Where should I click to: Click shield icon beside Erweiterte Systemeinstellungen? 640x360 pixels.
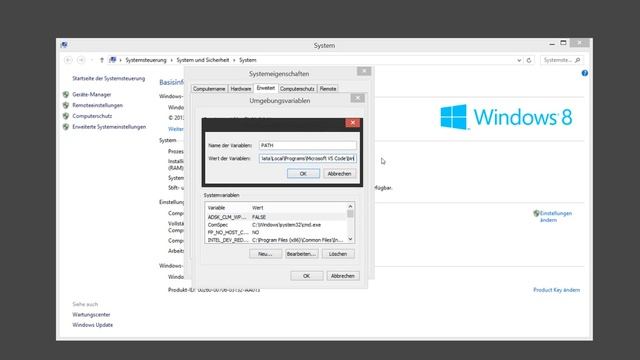tap(66, 127)
